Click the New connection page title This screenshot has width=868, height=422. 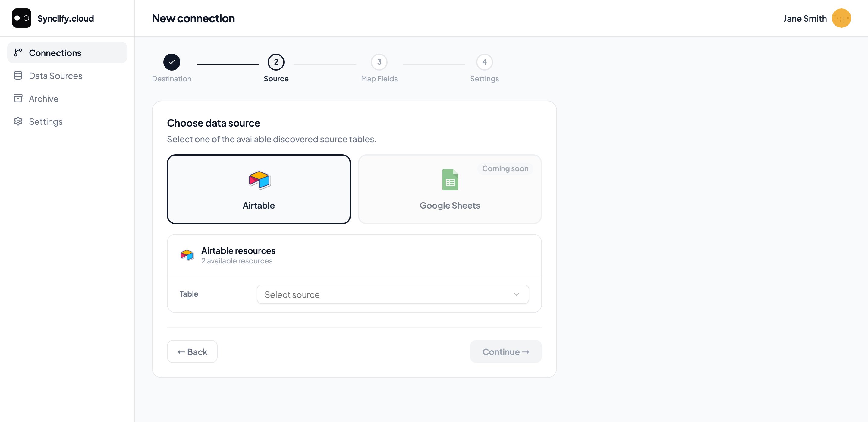pos(193,18)
